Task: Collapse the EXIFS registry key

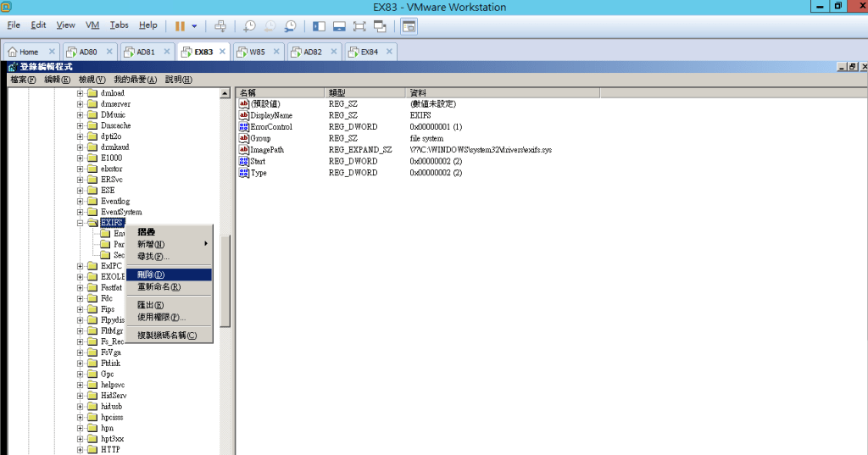Action: coord(81,223)
